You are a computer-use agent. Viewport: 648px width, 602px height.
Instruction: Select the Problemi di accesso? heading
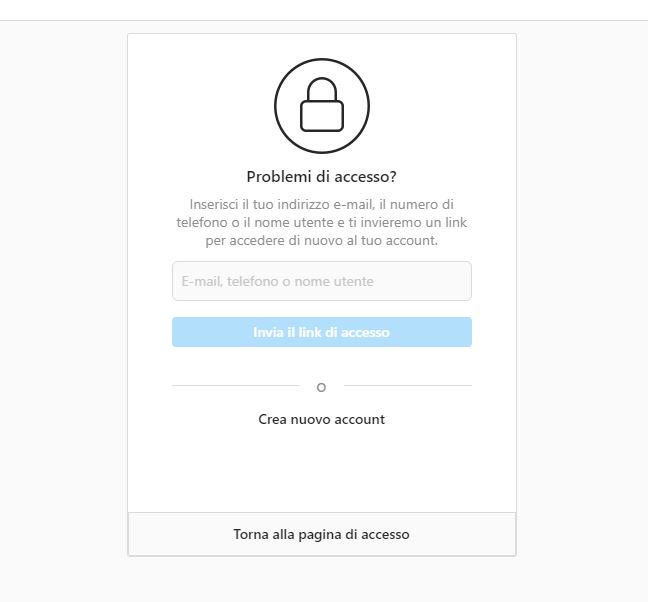point(322,177)
